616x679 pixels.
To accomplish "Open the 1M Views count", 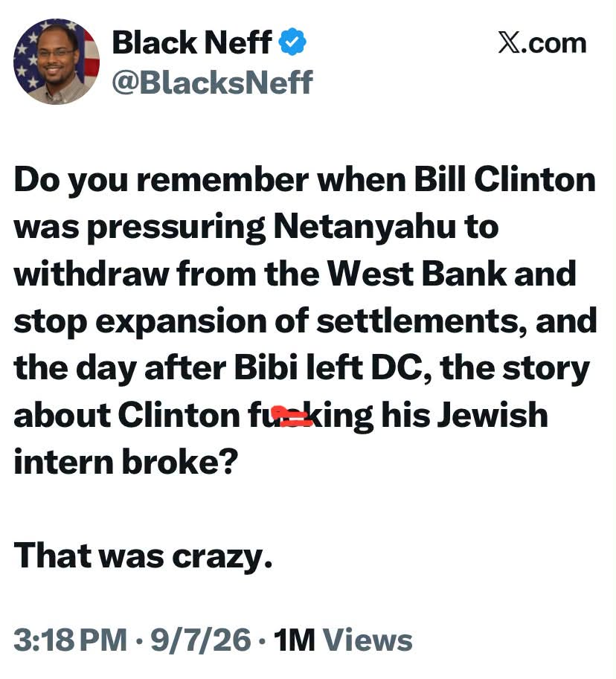I will coord(343,640).
